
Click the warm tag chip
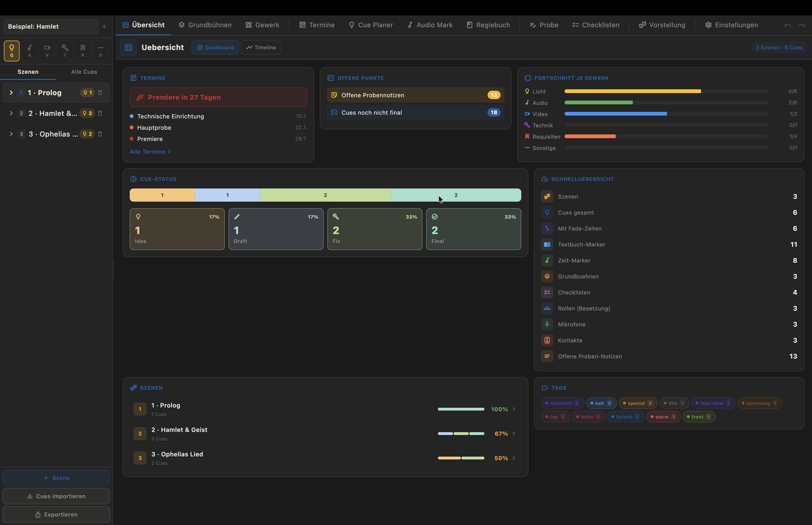pyautogui.click(x=664, y=417)
